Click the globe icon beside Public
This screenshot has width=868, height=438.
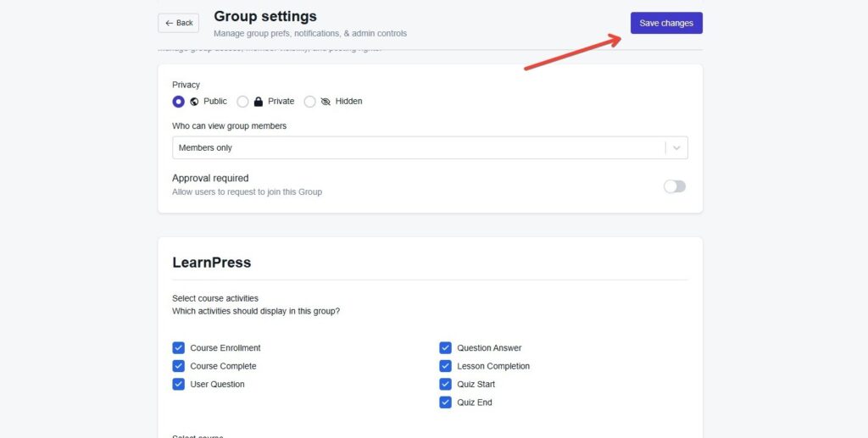point(194,102)
